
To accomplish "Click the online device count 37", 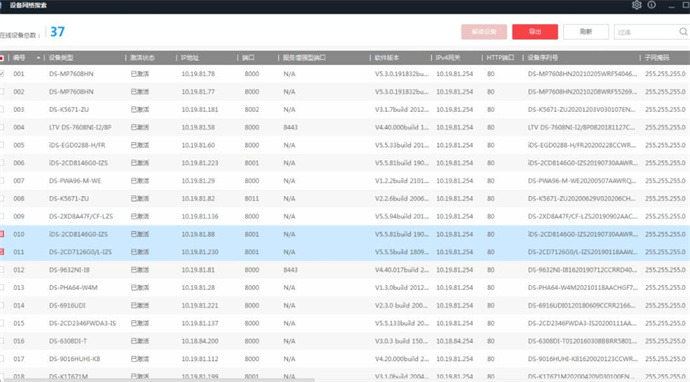I will coord(57,32).
